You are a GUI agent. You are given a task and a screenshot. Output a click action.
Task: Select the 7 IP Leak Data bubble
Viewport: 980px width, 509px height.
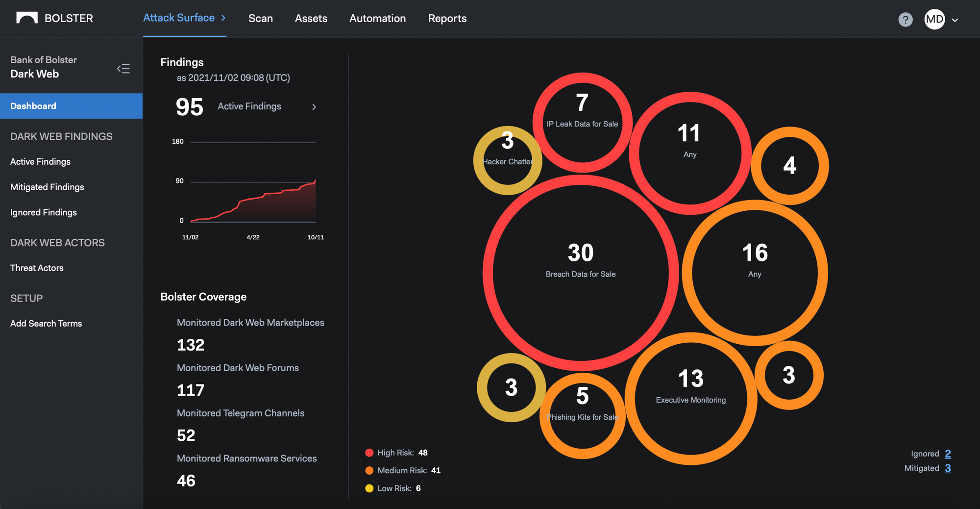pos(582,123)
